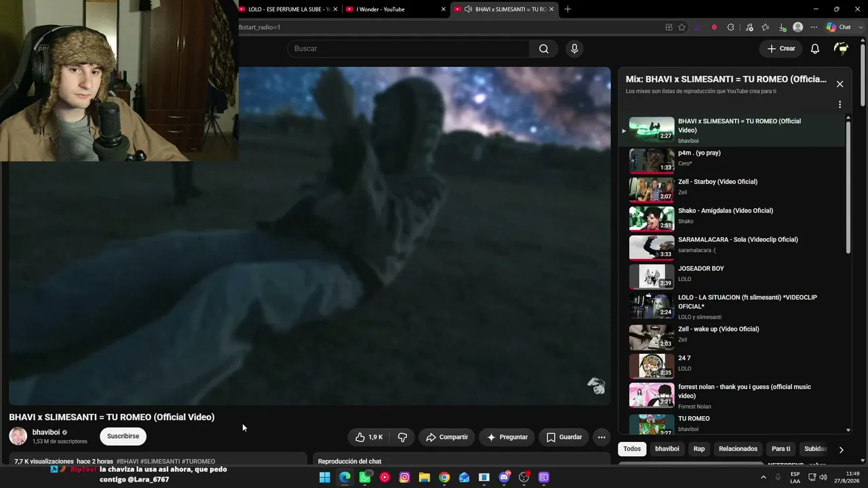Click the #SLIMESANTI hashtag link
The width and height of the screenshot is (868, 488).
click(x=160, y=462)
